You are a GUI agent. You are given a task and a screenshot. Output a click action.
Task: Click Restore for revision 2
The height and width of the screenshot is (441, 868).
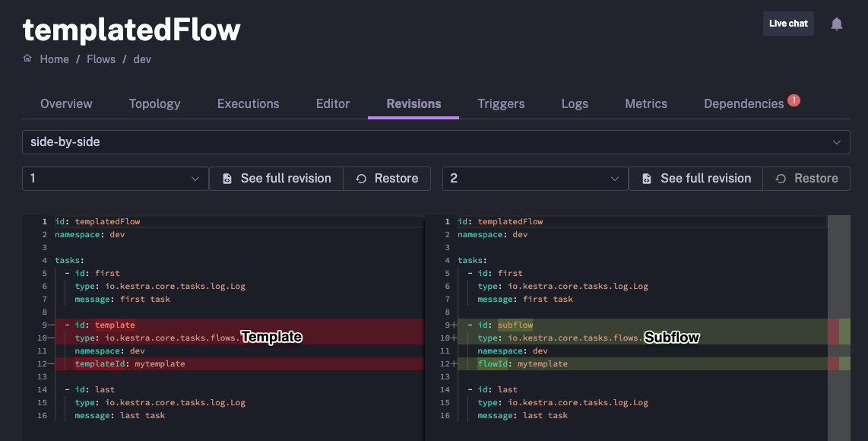(x=806, y=178)
